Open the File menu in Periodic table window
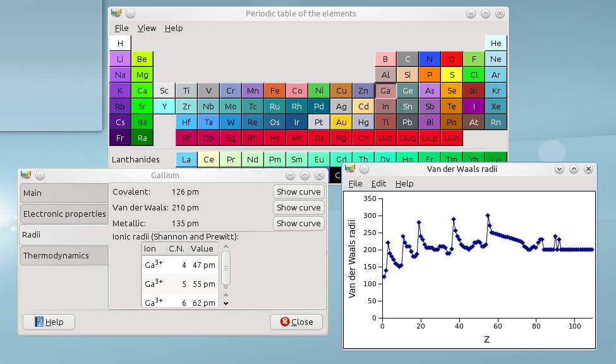 121,28
